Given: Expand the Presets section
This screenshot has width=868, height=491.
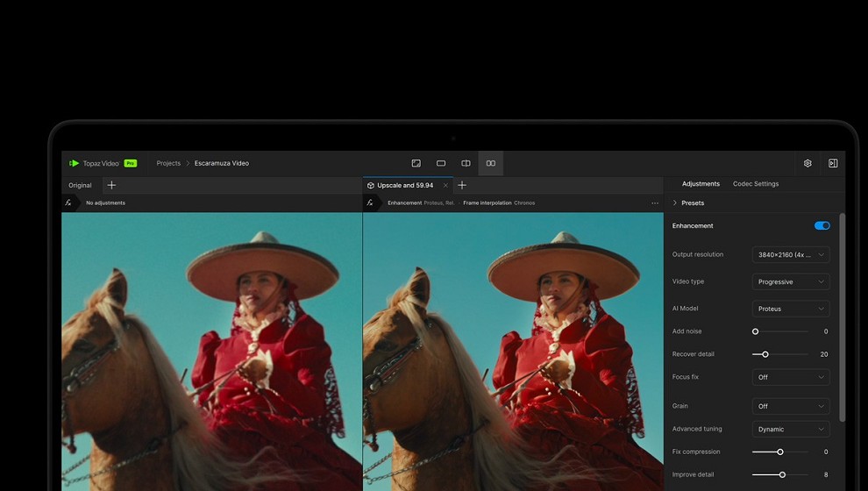Looking at the screenshot, I should [x=688, y=203].
